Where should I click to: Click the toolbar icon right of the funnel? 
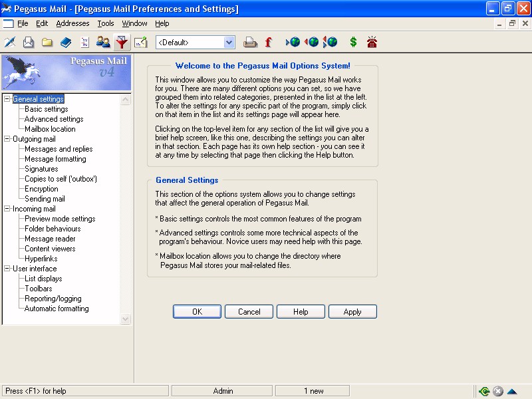coord(140,43)
